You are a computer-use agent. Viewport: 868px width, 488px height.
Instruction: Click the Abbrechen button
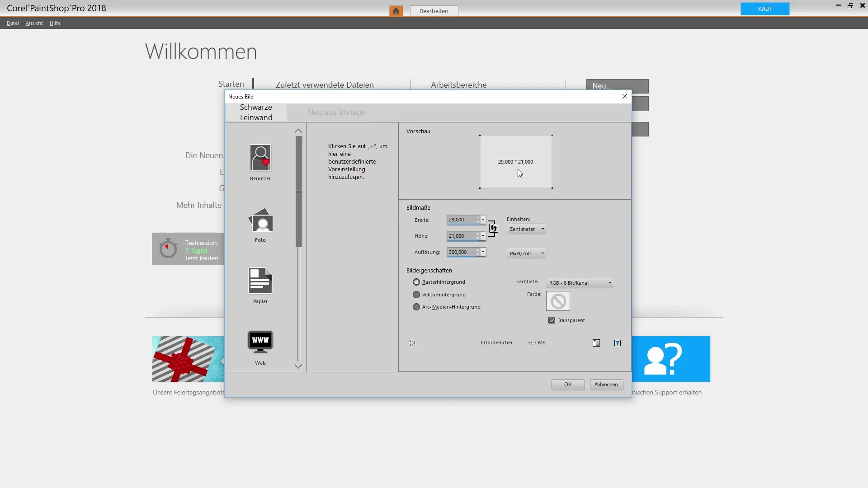pos(606,385)
